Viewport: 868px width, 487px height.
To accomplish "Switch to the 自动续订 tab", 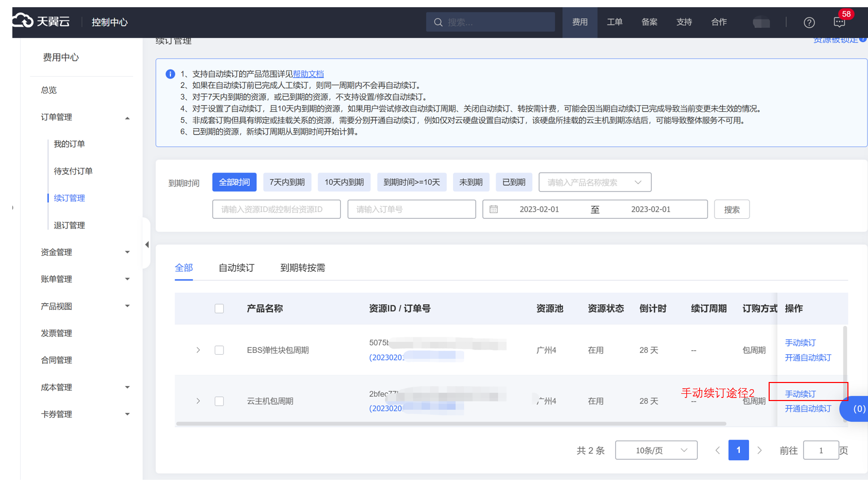I will [236, 268].
